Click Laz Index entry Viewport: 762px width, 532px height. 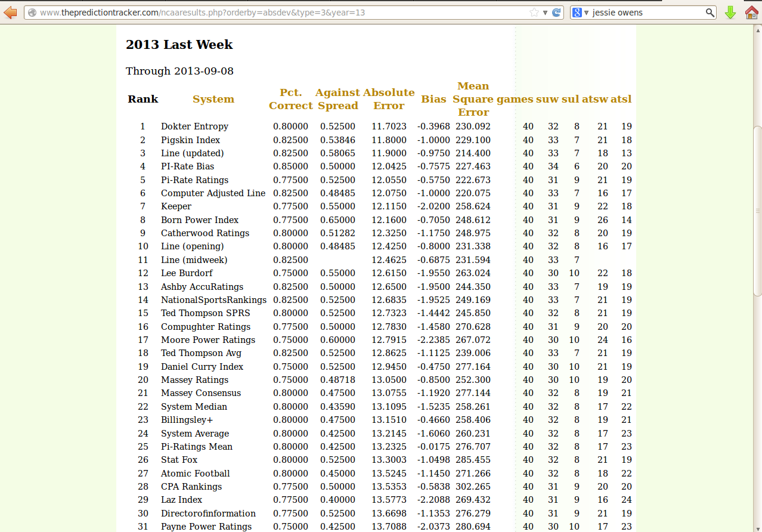181,500
